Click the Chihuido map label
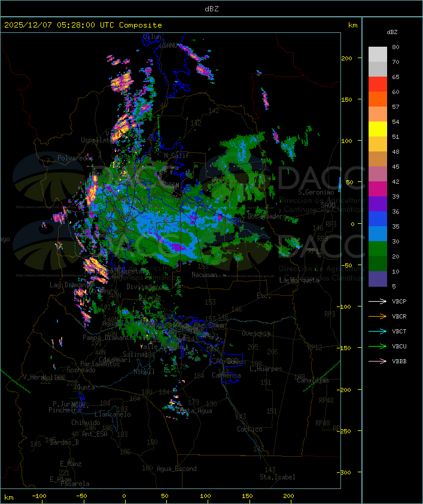The image size is (423, 504). pyautogui.click(x=86, y=423)
